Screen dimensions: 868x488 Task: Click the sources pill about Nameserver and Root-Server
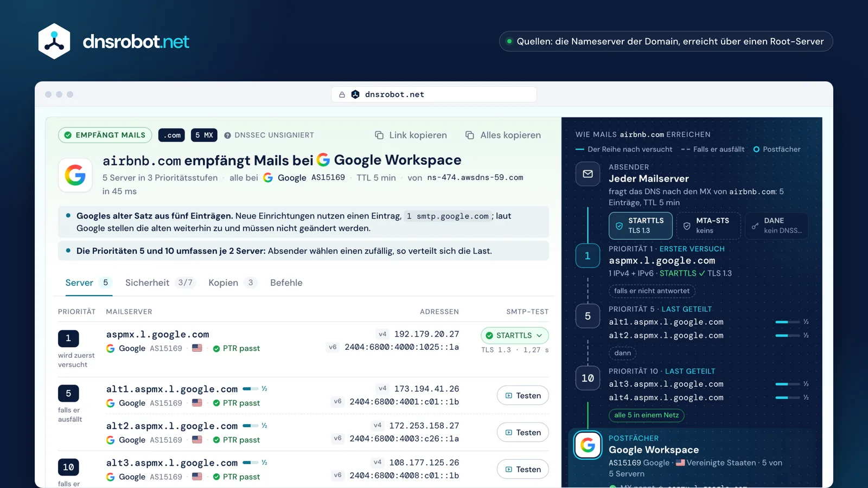[x=666, y=41]
